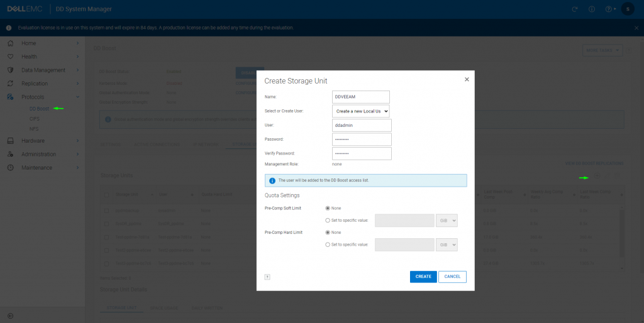Open the More Tasks dropdown

pos(602,50)
